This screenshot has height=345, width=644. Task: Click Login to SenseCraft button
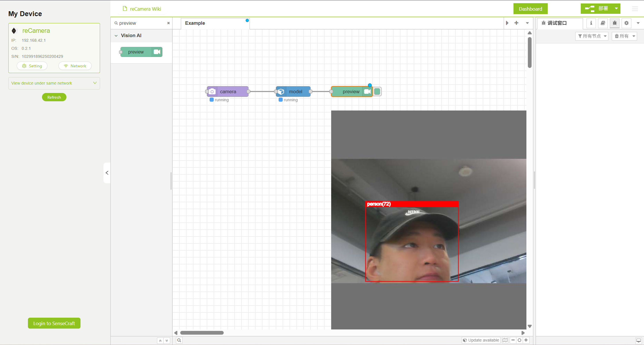(x=54, y=323)
